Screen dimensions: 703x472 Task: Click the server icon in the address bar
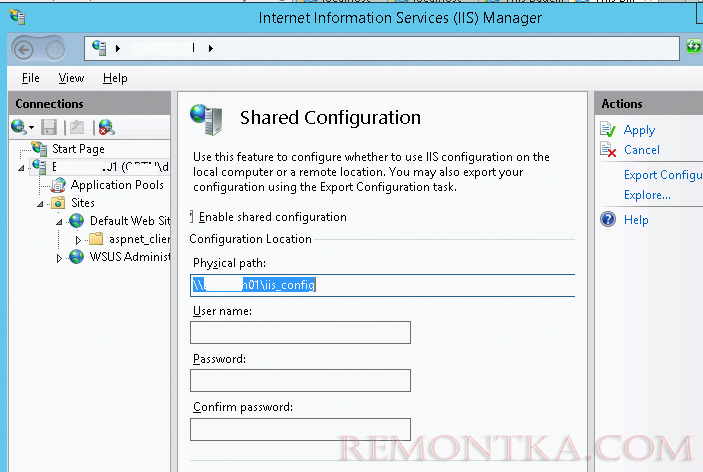click(99, 48)
